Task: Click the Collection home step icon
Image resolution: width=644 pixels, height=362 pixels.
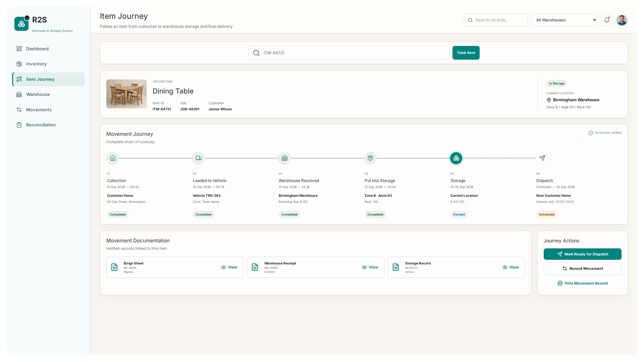Action: (x=113, y=158)
